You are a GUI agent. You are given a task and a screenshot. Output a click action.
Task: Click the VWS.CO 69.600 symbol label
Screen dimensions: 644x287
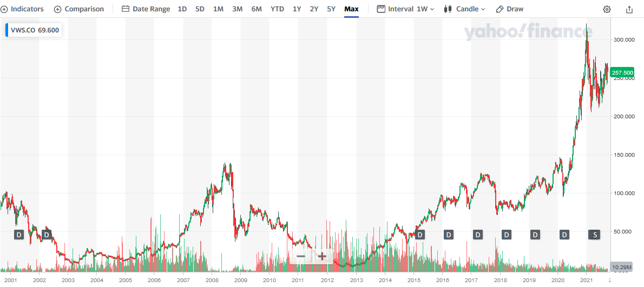click(34, 30)
